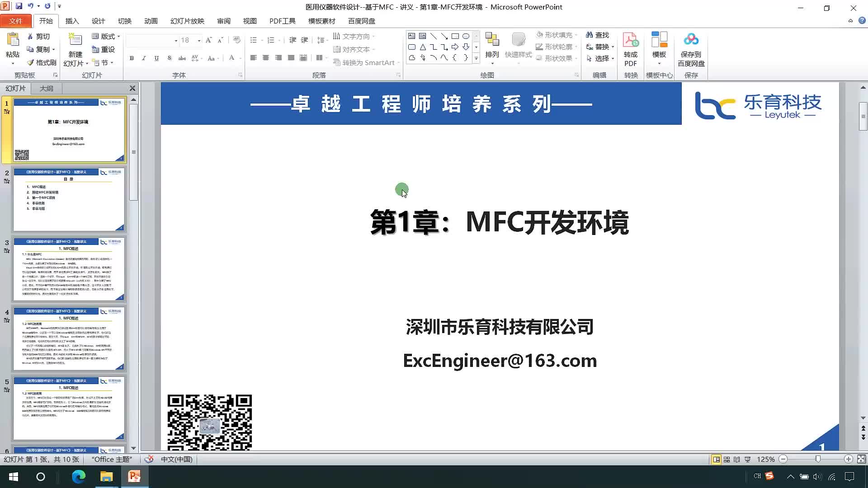Reset the slide layout with 重设
The height and width of the screenshot is (488, 868).
104,49
